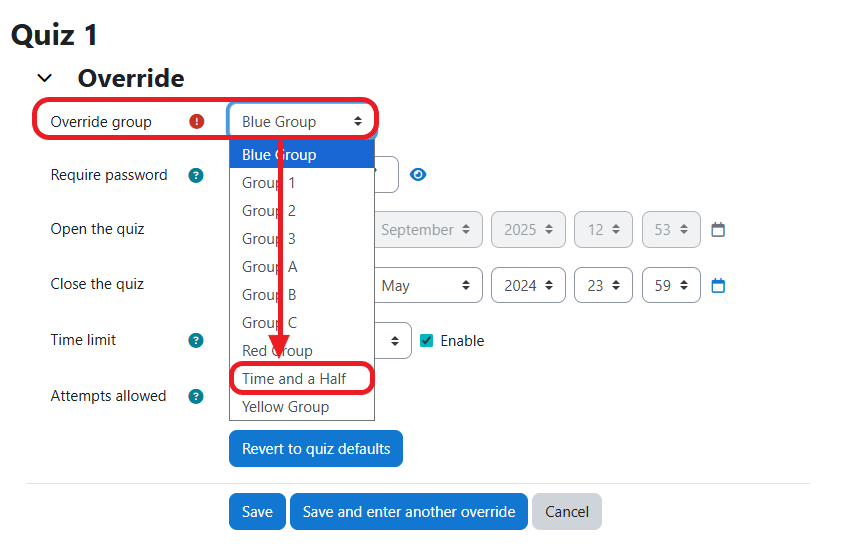Open the close month dropdown showing May
Screen dimensions: 865x547
425,286
